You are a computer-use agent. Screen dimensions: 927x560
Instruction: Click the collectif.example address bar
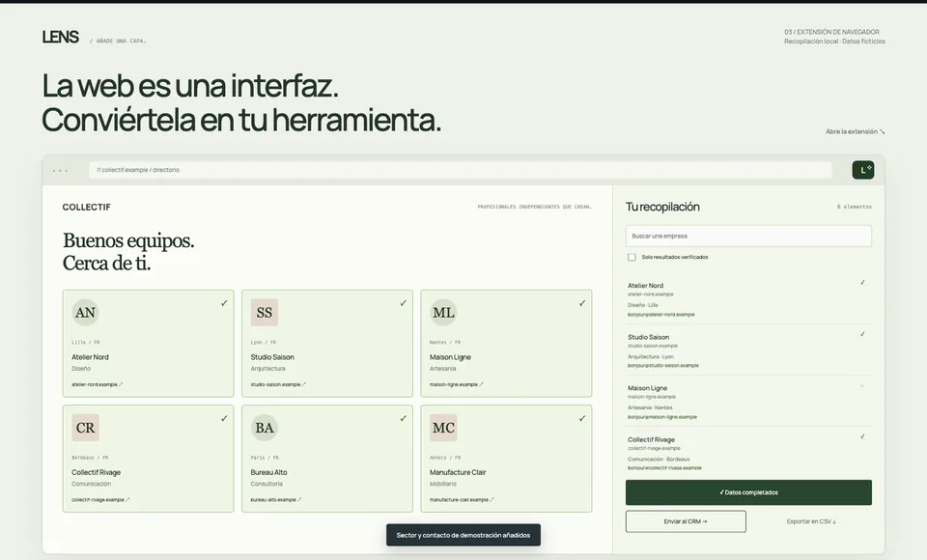click(x=460, y=170)
